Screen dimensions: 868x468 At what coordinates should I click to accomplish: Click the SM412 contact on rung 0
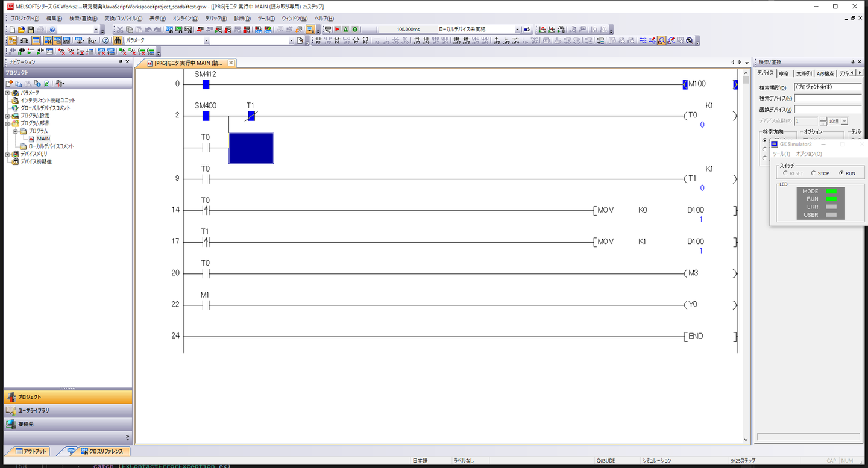(206, 84)
